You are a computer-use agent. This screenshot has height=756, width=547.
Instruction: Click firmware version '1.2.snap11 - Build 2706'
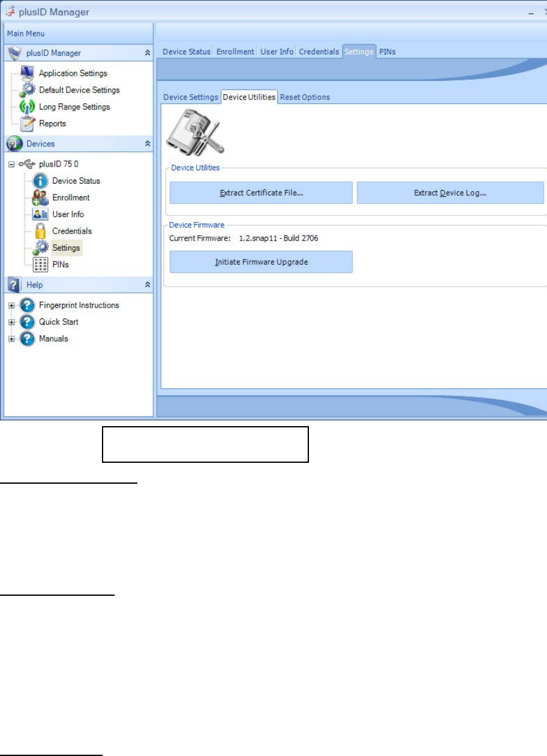[279, 238]
